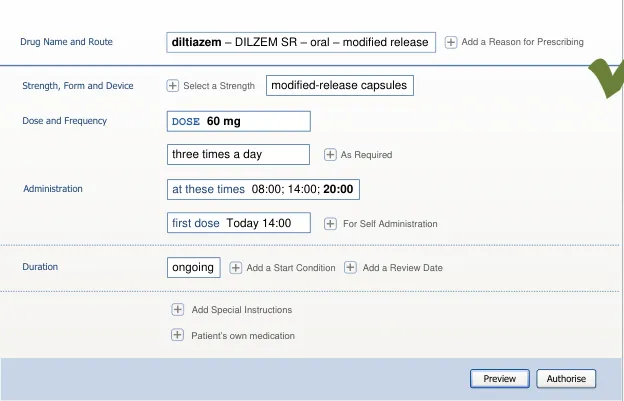Open the ongoing duration field
Image resolution: width=624 pixels, height=401 pixels.
193,268
